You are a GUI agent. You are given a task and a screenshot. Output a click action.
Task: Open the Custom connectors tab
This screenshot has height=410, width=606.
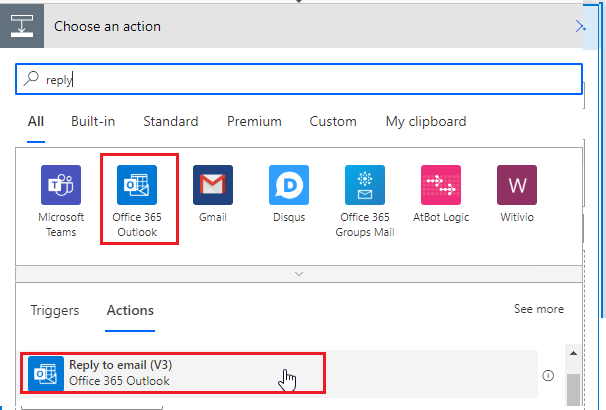[333, 122]
